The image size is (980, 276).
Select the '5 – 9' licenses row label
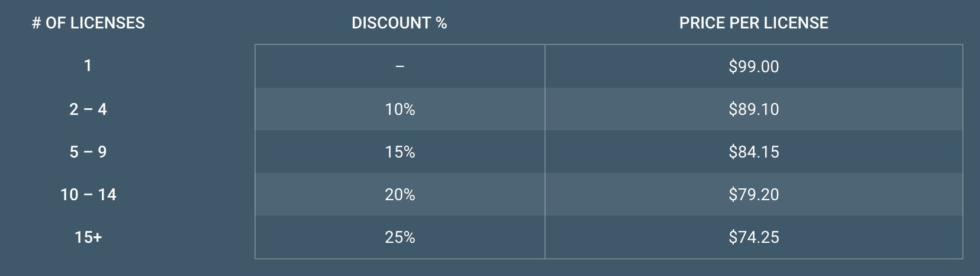[x=88, y=152]
